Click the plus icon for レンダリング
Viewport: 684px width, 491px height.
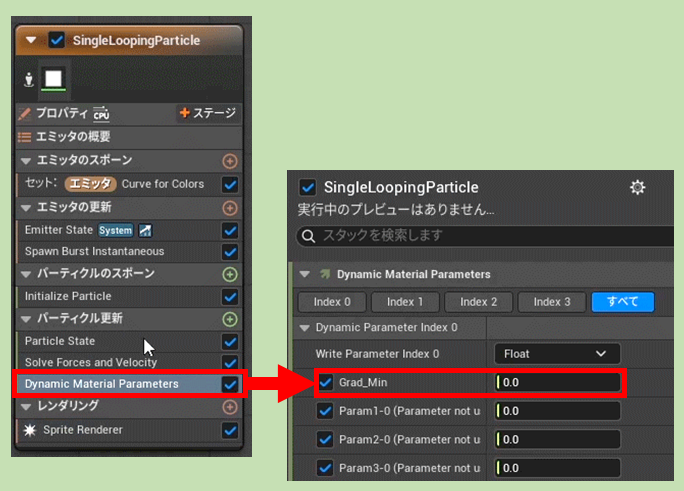pyautogui.click(x=230, y=407)
